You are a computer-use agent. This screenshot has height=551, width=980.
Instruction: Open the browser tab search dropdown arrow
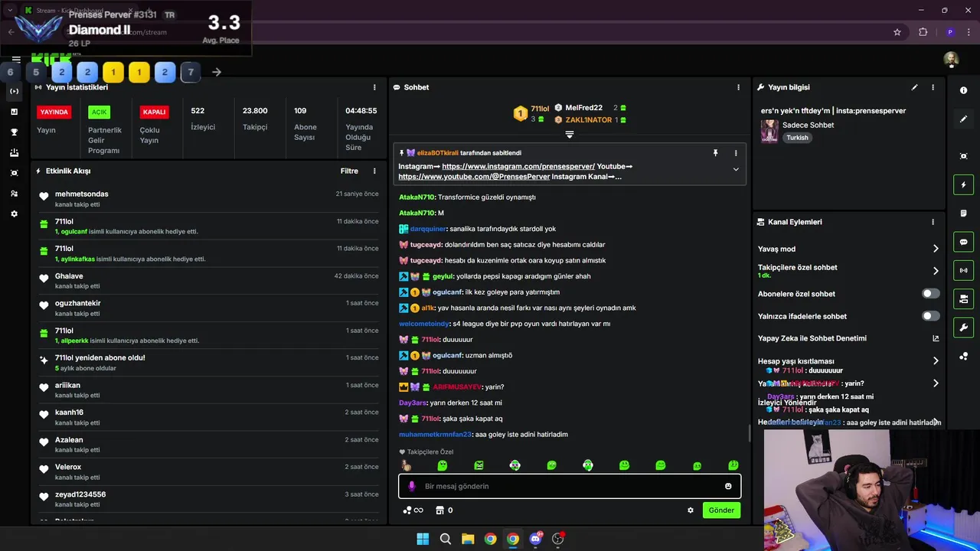9,10
